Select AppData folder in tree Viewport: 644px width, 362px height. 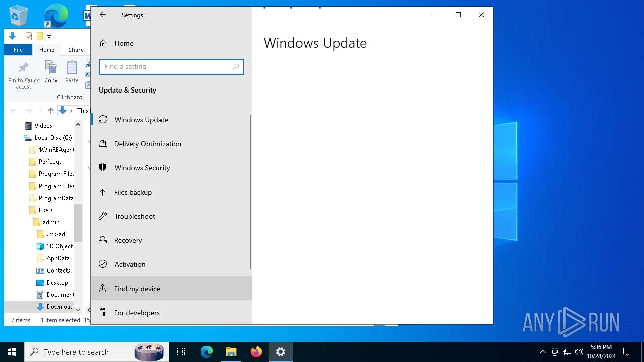click(x=53, y=258)
